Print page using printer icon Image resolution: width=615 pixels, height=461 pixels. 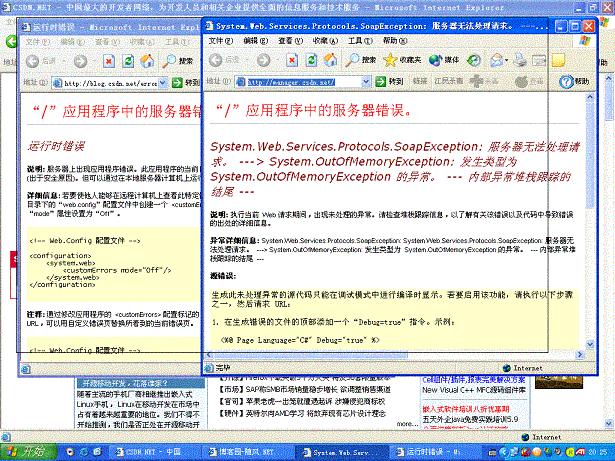pyautogui.click(x=520, y=60)
